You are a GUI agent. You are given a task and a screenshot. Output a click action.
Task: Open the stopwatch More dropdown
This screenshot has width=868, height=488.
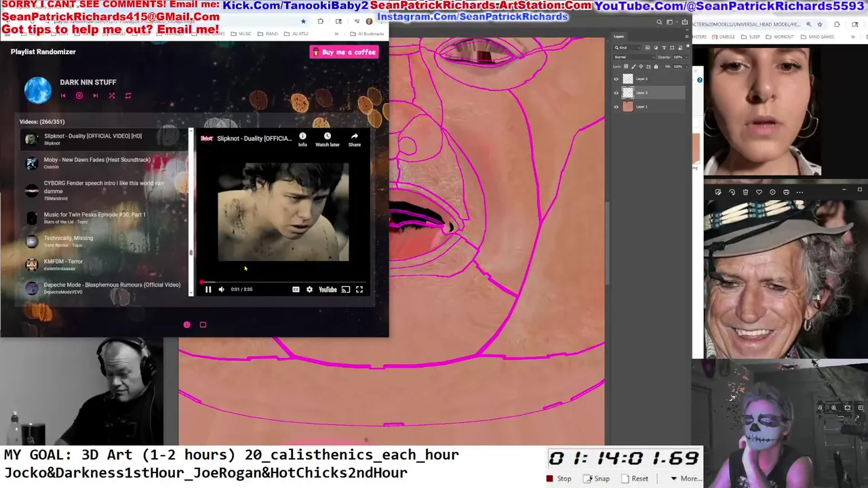point(686,479)
